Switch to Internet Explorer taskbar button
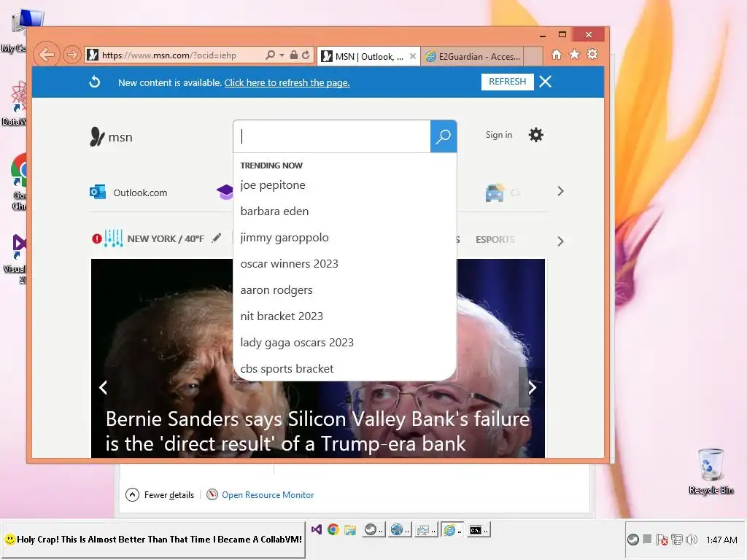 [452, 529]
